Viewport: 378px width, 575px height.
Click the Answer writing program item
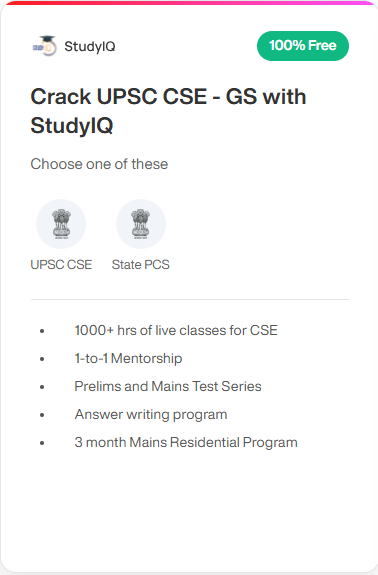coord(151,415)
